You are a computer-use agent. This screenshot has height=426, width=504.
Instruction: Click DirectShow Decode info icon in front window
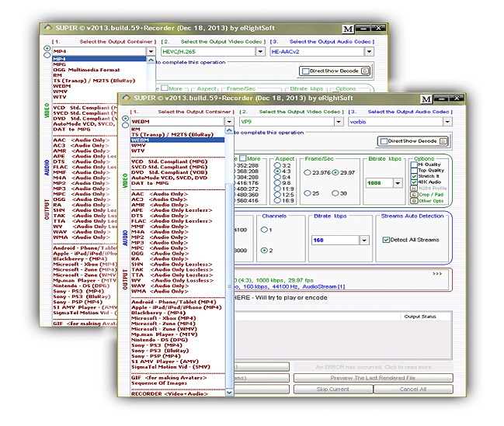pos(443,141)
